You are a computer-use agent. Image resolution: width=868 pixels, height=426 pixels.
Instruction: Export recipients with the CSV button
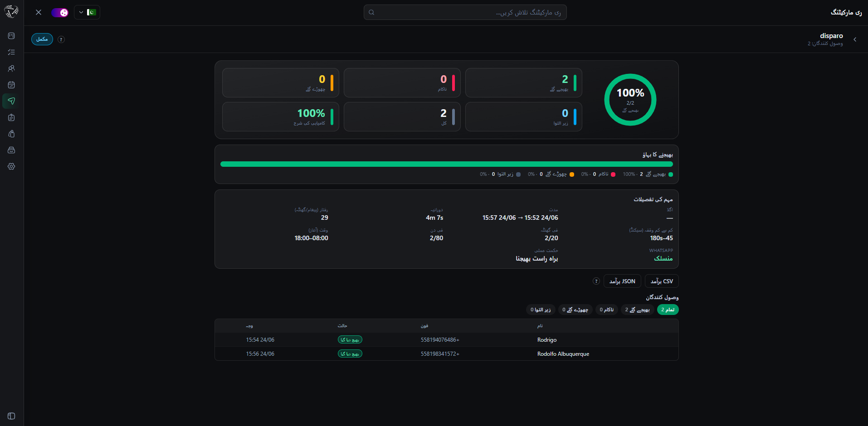(662, 281)
